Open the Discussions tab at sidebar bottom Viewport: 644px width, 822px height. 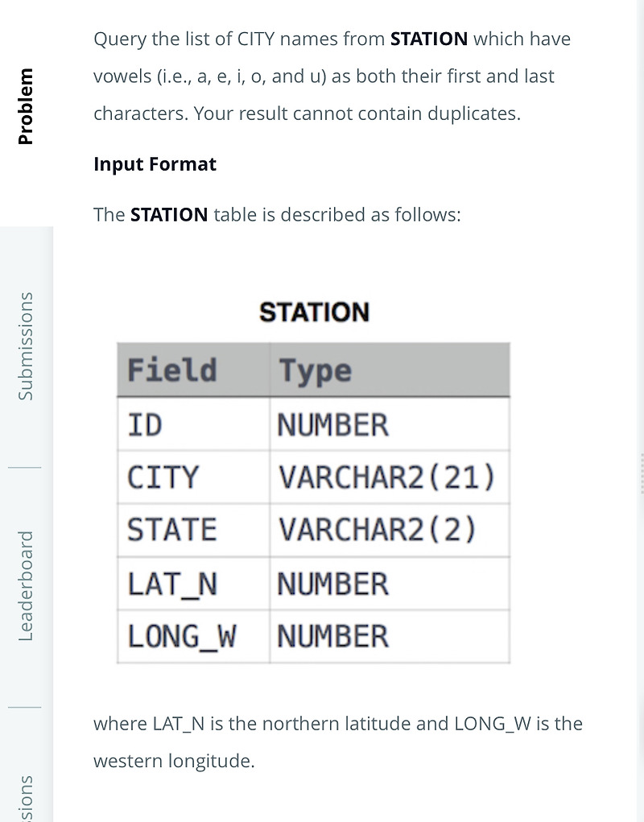tap(27, 797)
